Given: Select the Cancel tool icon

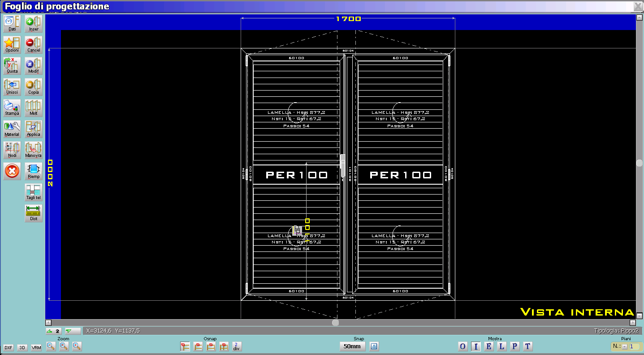Looking at the screenshot, I should [x=34, y=45].
